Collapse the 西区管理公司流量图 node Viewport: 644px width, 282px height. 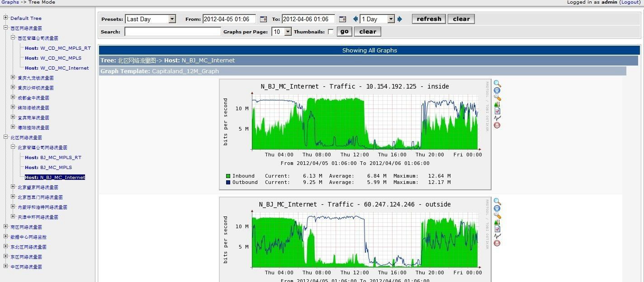[x=13, y=38]
